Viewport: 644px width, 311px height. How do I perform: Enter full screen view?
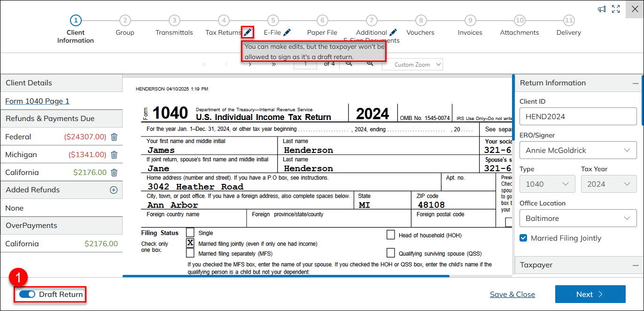click(x=616, y=9)
